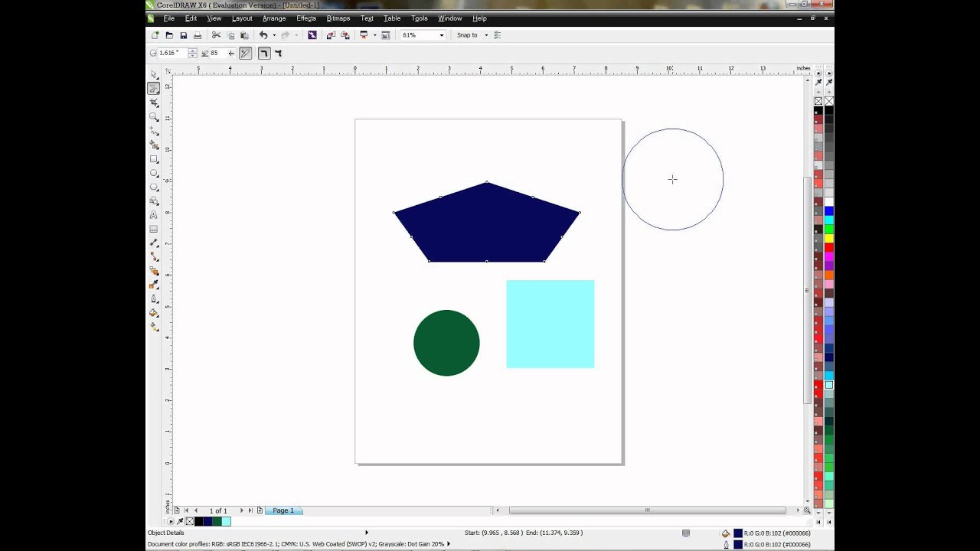
Task: Open the zoom level 61% dropdown
Action: point(442,35)
